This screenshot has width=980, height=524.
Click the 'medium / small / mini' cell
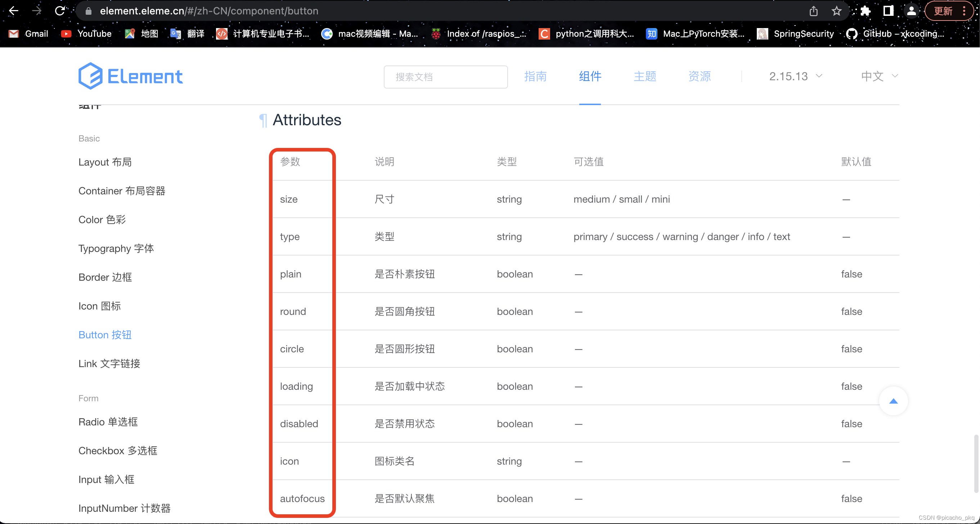coord(622,199)
